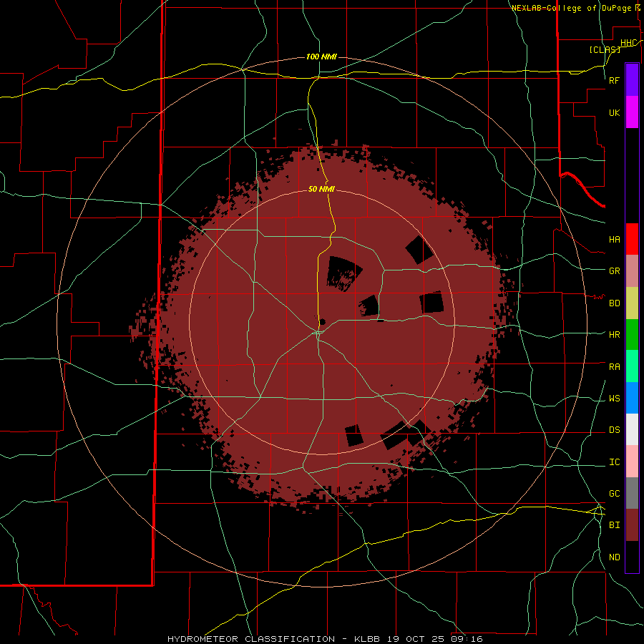This screenshot has width=644, height=644.
Task: Click the GR legend label
Action: pos(615,271)
